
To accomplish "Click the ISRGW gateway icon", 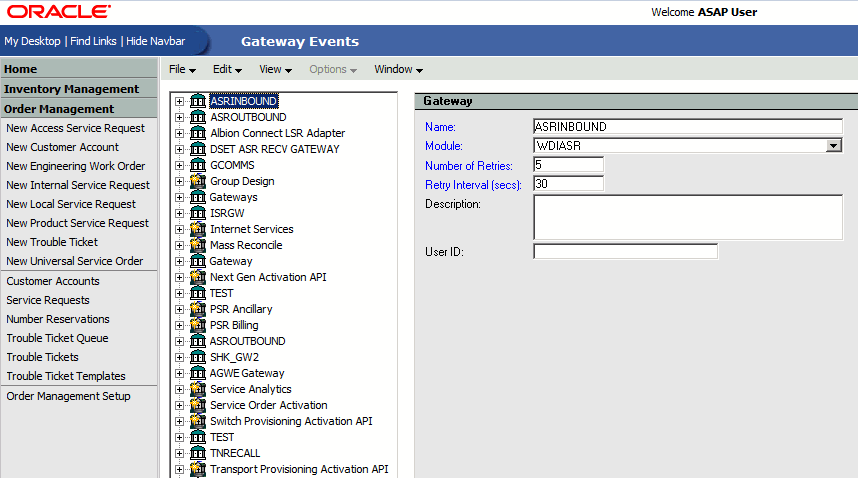I will tap(198, 213).
